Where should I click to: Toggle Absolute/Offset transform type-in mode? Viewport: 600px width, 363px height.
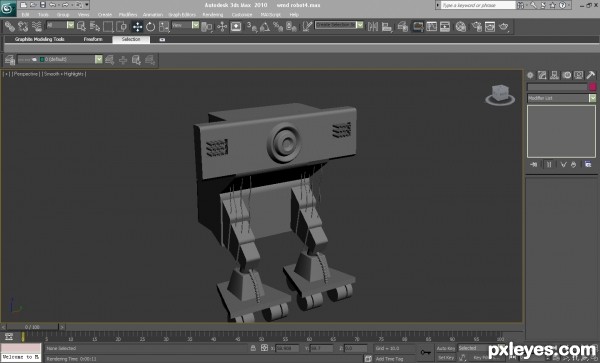pos(264,348)
